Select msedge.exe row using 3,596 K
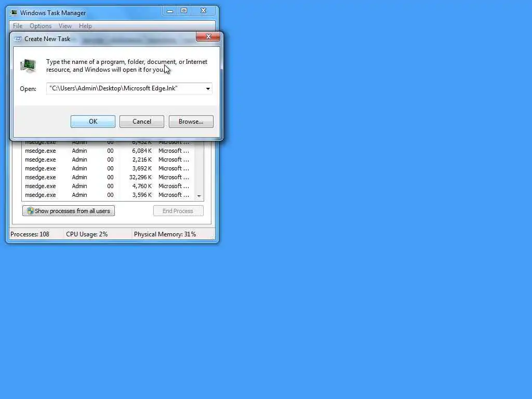Image resolution: width=532 pixels, height=399 pixels. click(109, 195)
